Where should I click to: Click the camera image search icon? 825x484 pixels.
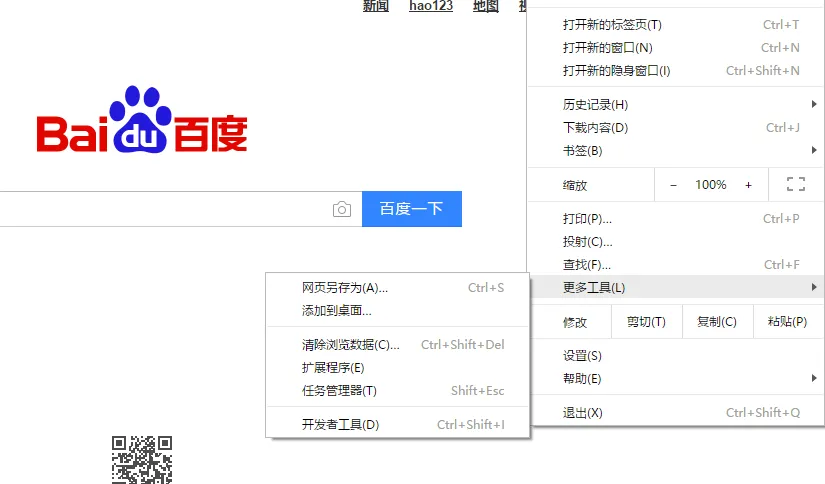pos(342,209)
